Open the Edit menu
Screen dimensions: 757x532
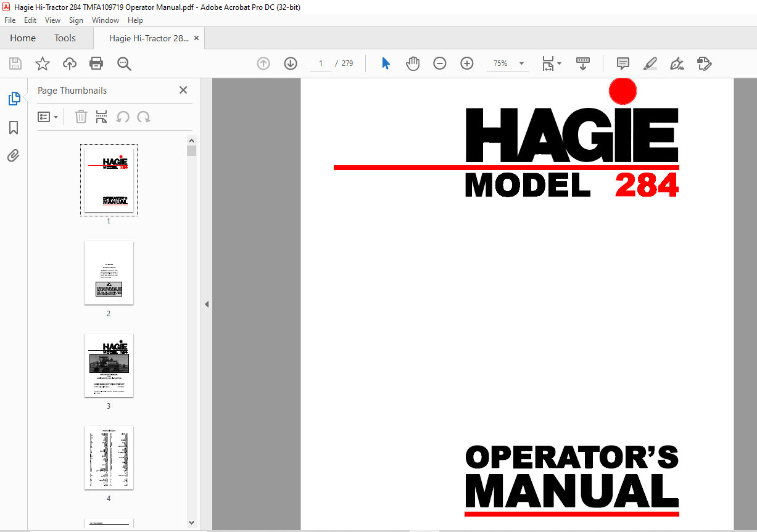pos(30,20)
